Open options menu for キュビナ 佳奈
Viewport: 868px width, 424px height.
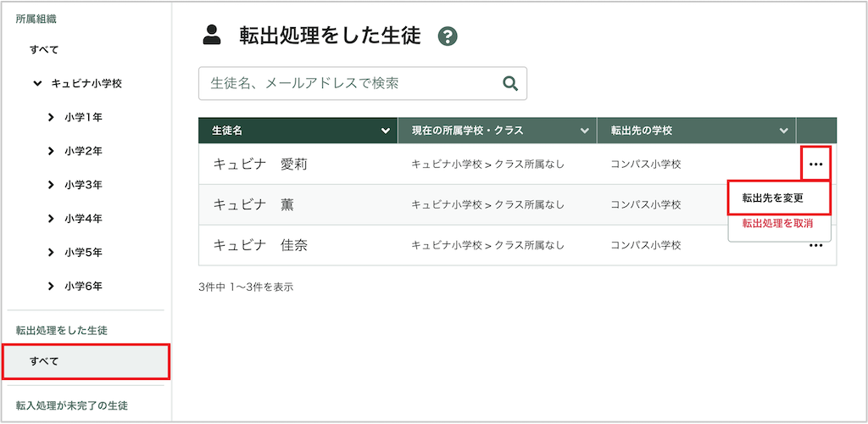[815, 245]
